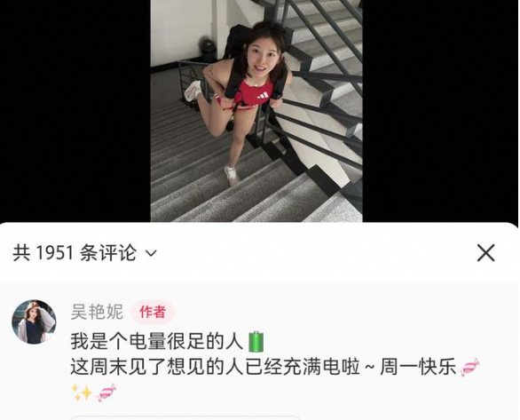Tap the pink 作者 author badge
The width and height of the screenshot is (520, 420).
[153, 312]
